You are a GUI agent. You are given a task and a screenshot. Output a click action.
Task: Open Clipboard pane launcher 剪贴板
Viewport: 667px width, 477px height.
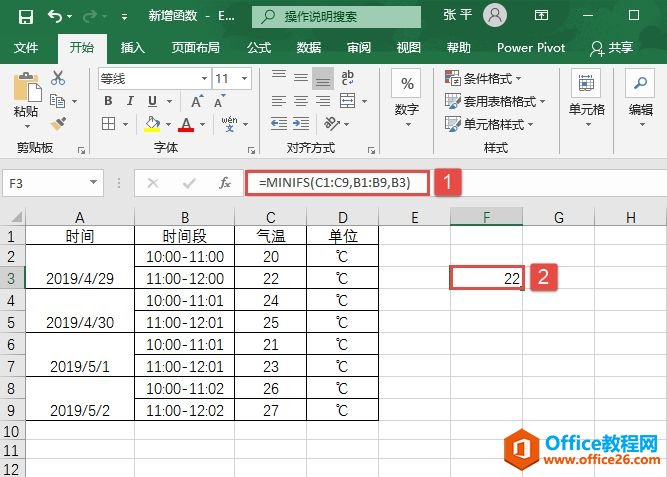81,150
